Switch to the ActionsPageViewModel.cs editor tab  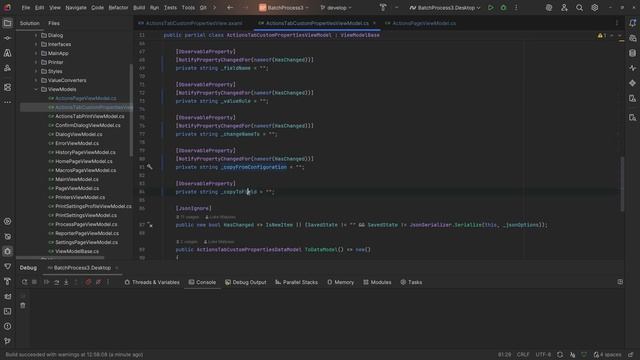421,23
